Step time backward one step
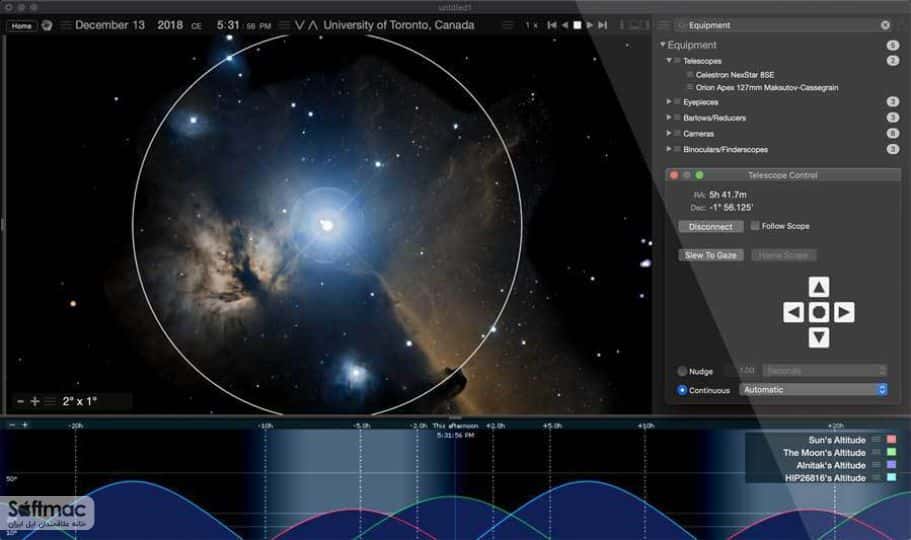 click(552, 25)
